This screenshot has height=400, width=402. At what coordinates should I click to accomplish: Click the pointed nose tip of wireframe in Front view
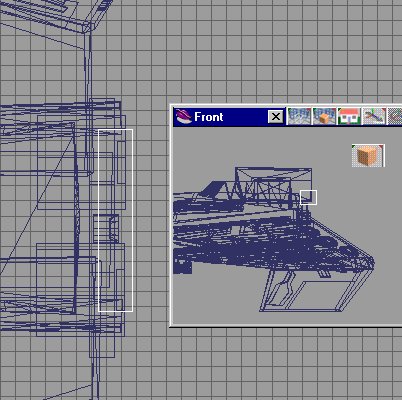tap(373, 263)
